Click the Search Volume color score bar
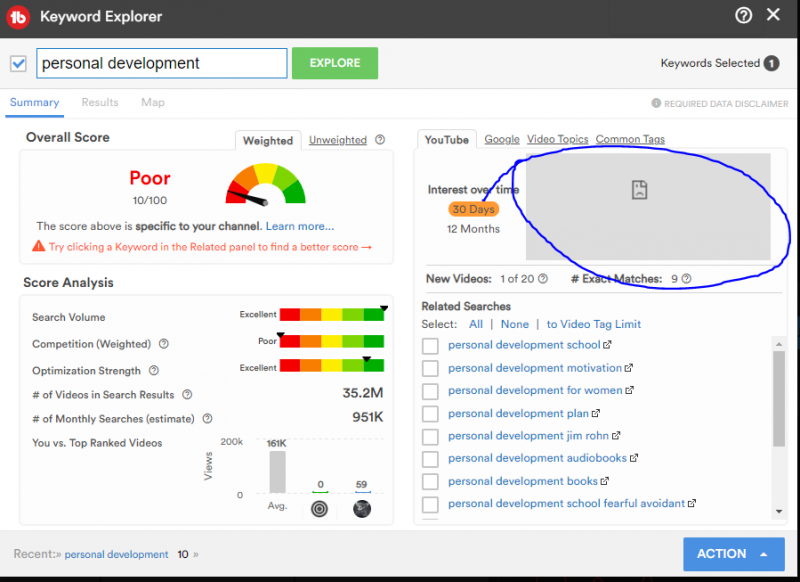Viewport: 800px width, 582px height. coord(332,317)
